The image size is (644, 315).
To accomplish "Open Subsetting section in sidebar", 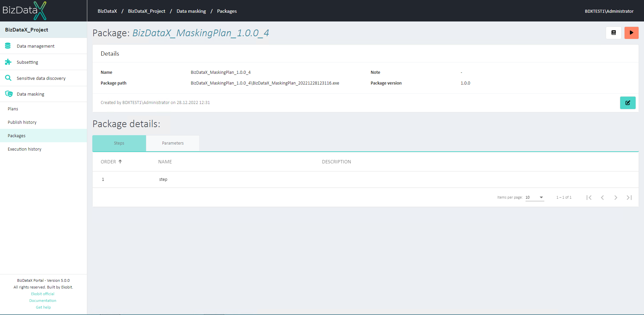I will pyautogui.click(x=44, y=62).
